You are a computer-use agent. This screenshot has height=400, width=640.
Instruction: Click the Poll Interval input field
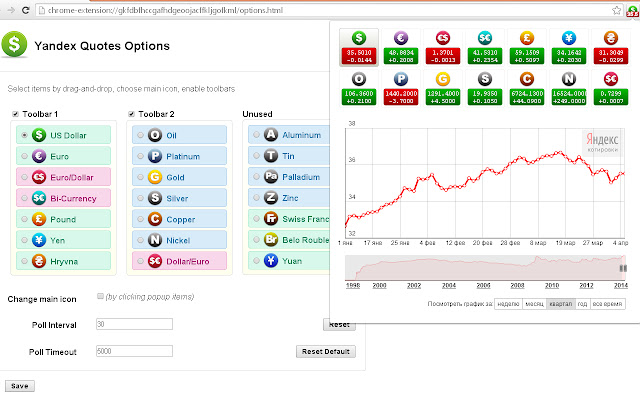[x=134, y=324]
